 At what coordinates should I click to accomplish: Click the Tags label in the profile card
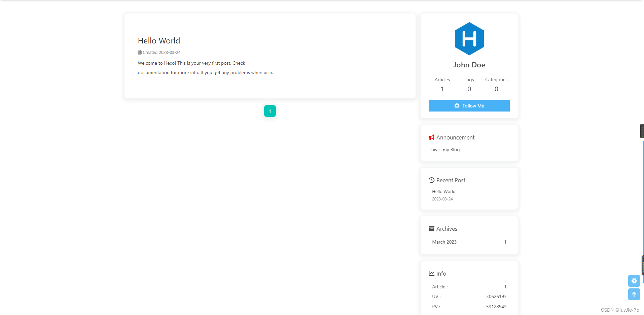click(x=469, y=80)
